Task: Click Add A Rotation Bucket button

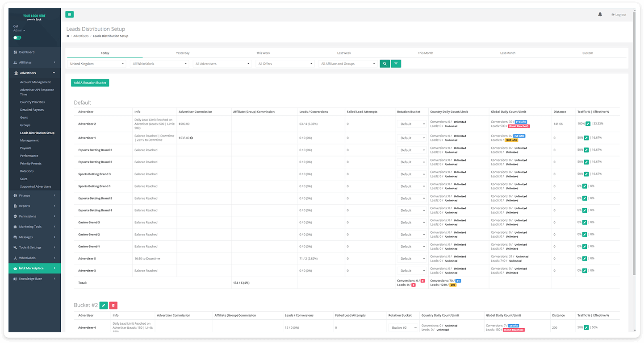Action: pyautogui.click(x=90, y=83)
